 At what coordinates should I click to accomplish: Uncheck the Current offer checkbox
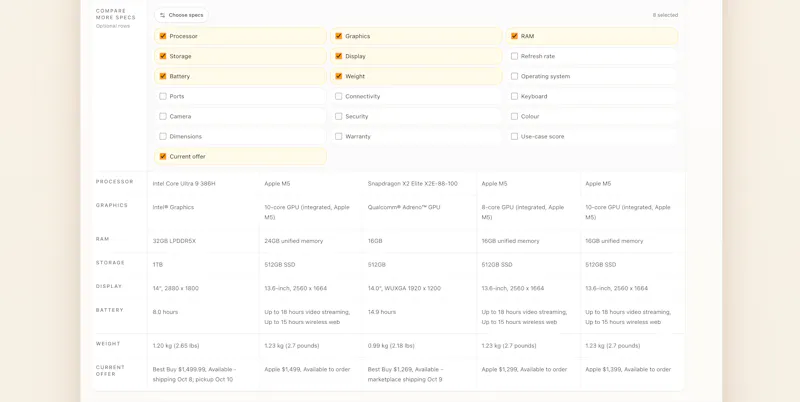point(163,156)
